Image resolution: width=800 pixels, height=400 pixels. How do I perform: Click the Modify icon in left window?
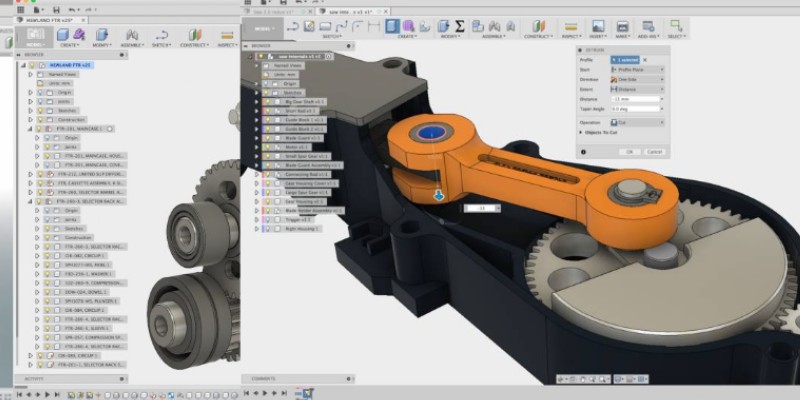tap(102, 34)
